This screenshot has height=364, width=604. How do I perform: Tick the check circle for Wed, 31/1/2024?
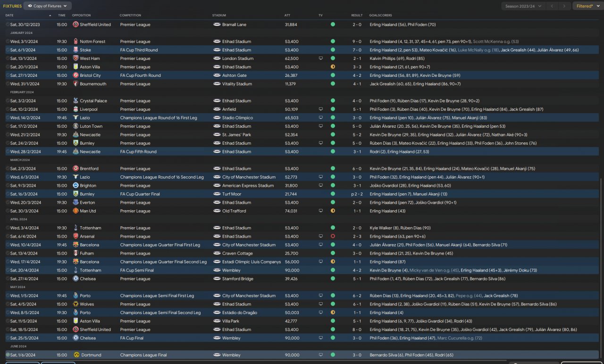coord(8,84)
